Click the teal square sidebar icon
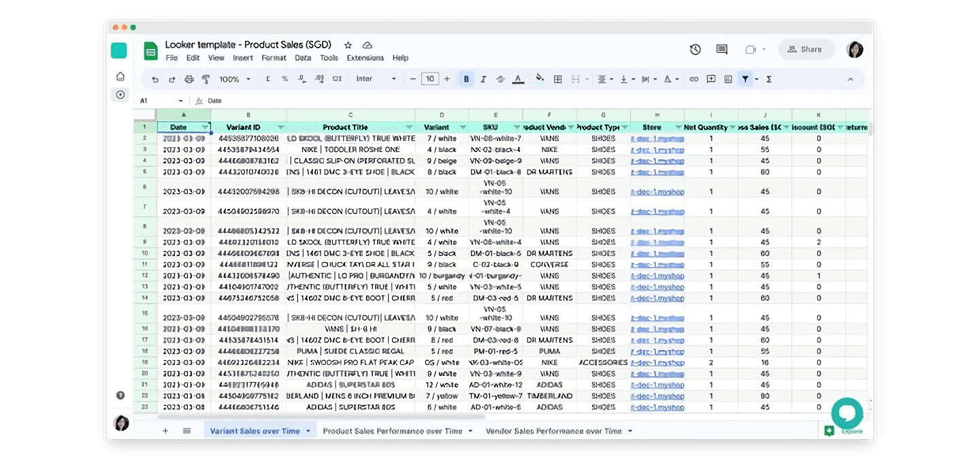This screenshot has width=980, height=459. [x=119, y=50]
